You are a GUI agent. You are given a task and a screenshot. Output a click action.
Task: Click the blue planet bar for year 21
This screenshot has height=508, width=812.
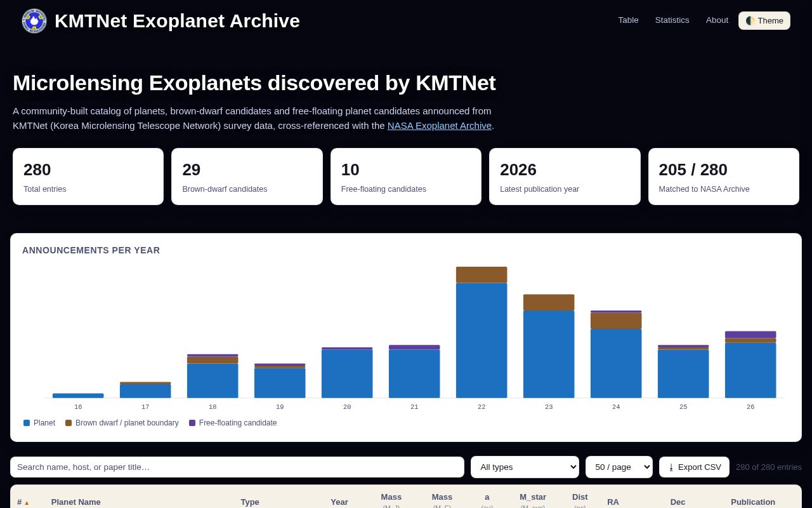414,374
